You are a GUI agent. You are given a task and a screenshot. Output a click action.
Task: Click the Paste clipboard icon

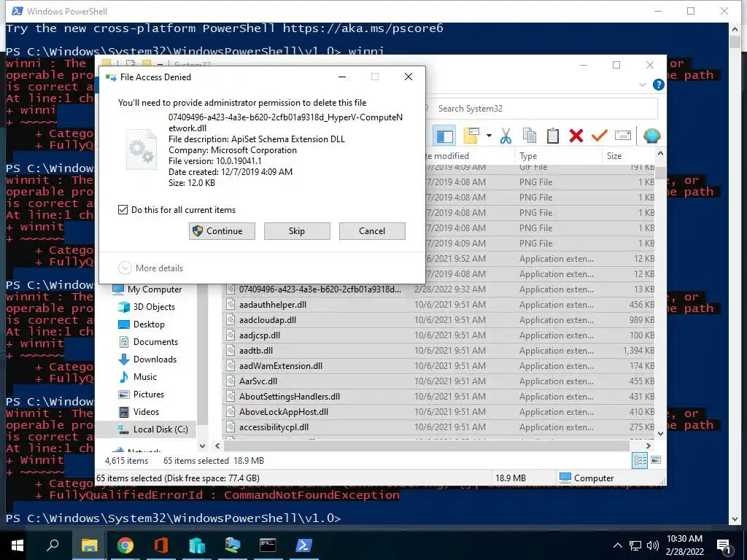553,136
